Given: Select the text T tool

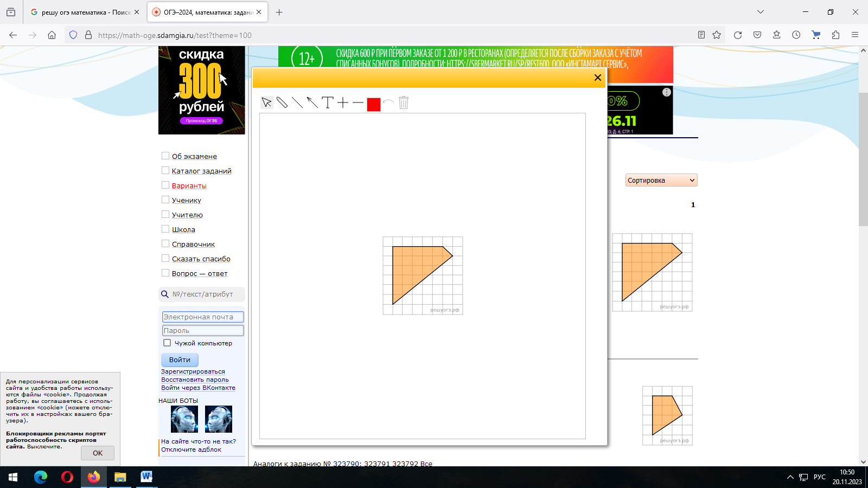Looking at the screenshot, I should pyautogui.click(x=327, y=102).
